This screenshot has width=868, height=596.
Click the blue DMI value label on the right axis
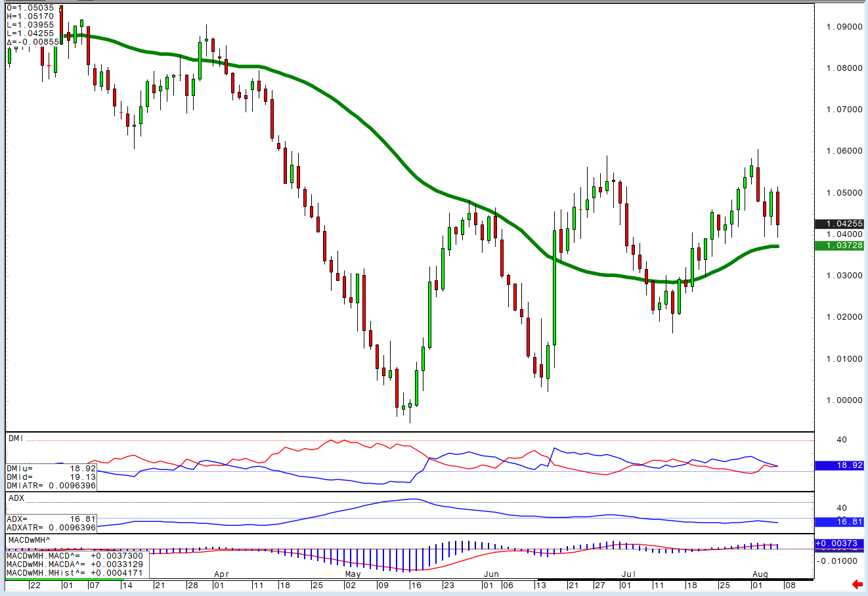click(839, 465)
